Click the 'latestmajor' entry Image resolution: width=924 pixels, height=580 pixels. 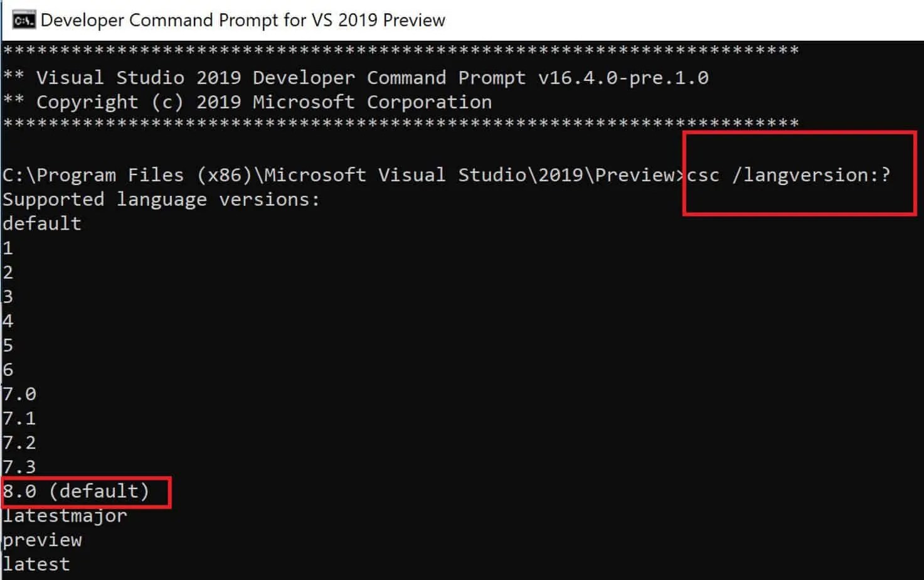(x=65, y=516)
